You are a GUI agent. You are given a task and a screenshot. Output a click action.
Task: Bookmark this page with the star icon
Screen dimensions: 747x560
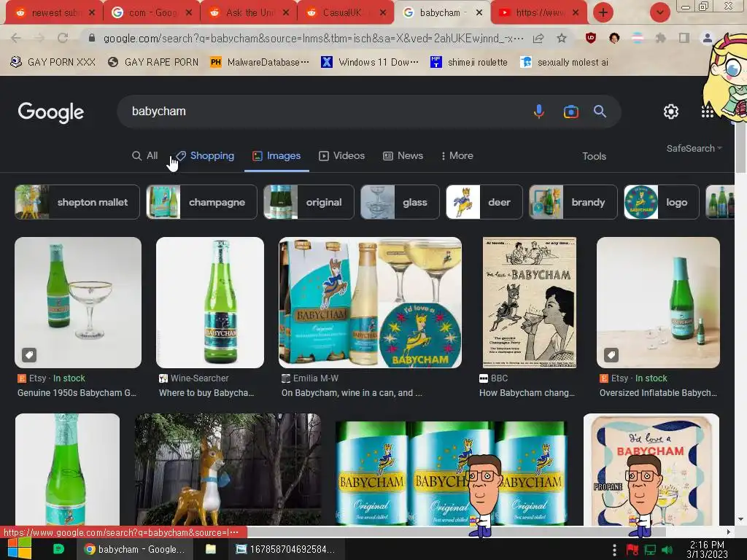pyautogui.click(x=562, y=38)
